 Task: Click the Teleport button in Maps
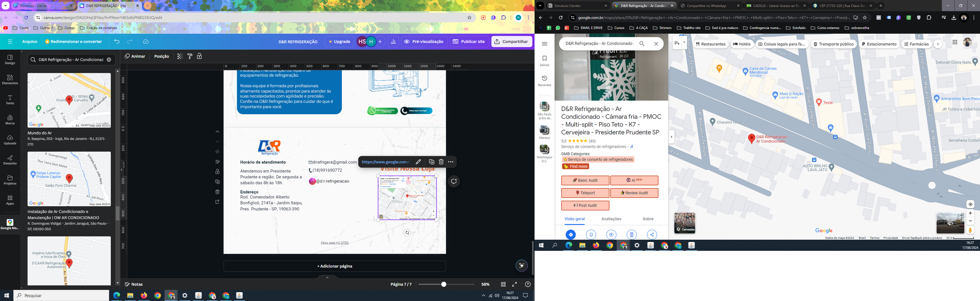[x=585, y=193]
